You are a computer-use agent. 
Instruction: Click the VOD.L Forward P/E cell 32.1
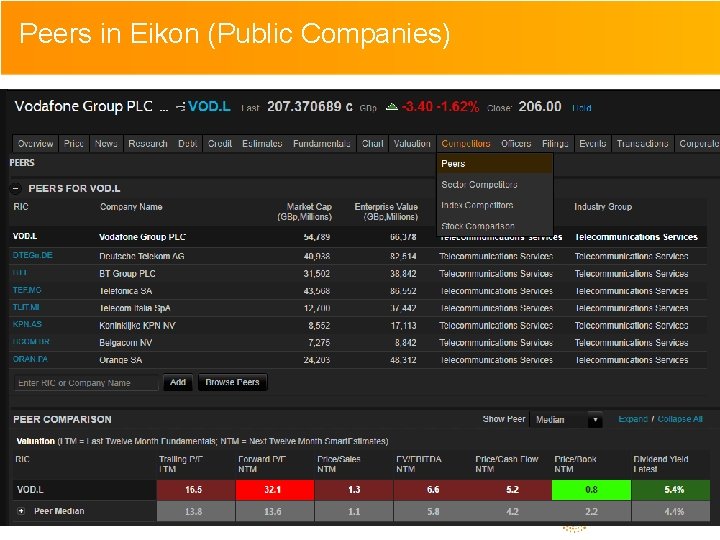click(275, 490)
